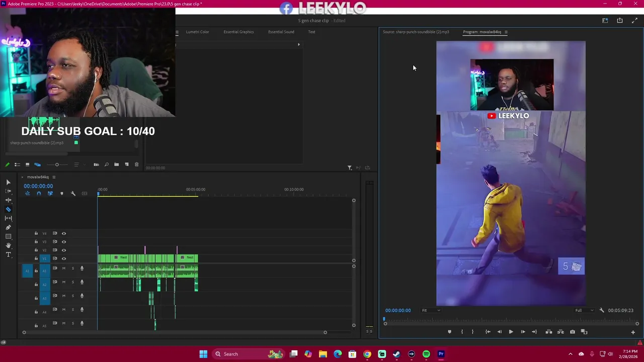Viewport: 644px width, 362px height.
Task: Open the Quick Export icon at top right
Action: click(x=620, y=21)
